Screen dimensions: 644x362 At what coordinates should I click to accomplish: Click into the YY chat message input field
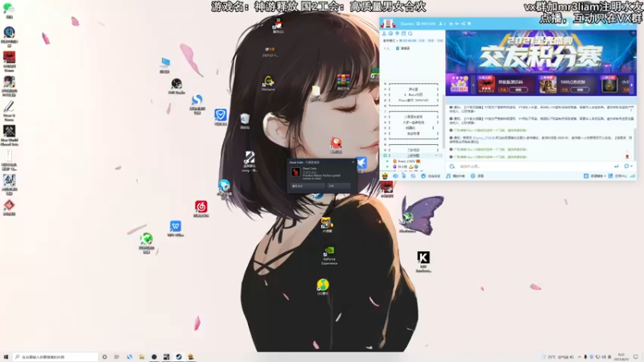tap(534, 167)
